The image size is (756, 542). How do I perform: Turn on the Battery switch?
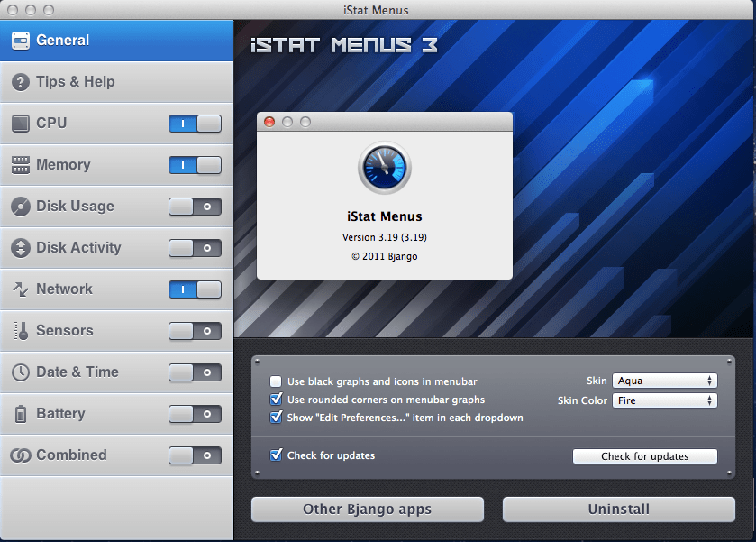195,414
